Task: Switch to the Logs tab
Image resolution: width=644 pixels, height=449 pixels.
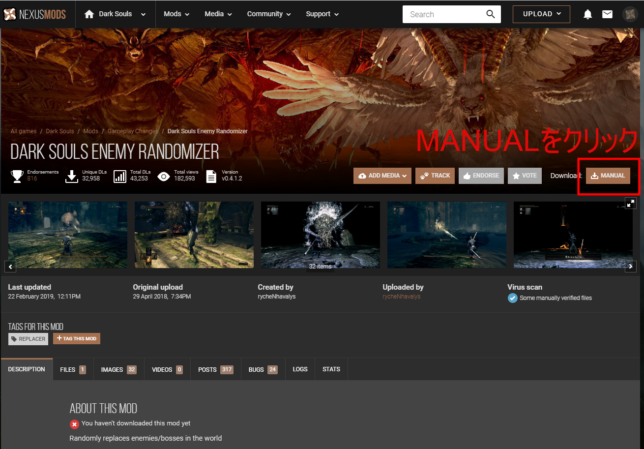Action: pos(300,369)
